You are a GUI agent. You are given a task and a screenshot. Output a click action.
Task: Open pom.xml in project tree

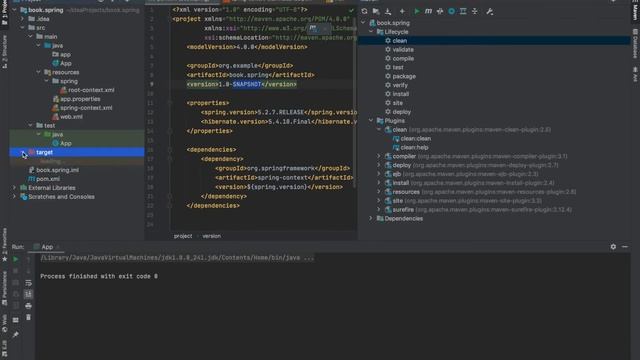click(47, 179)
